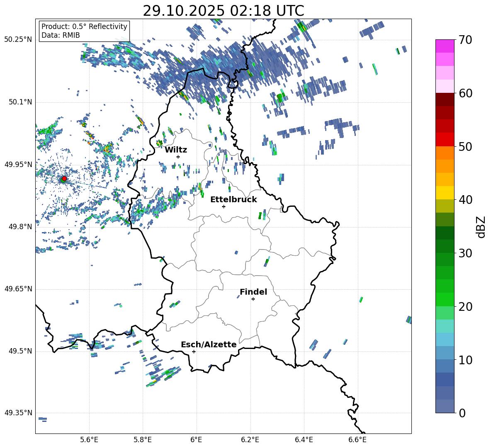Pick the bright red colorbar segment below 50 dBZ
491x448 pixels.
[445, 139]
